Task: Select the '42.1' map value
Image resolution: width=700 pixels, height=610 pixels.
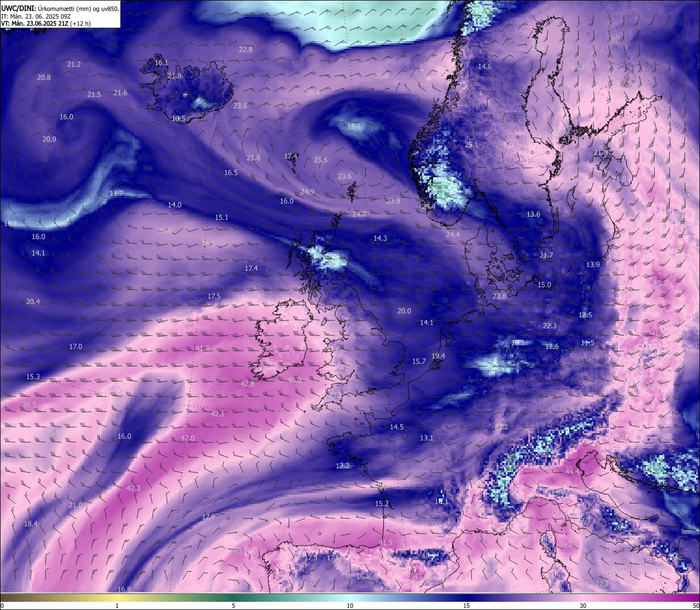Action: [x=218, y=414]
